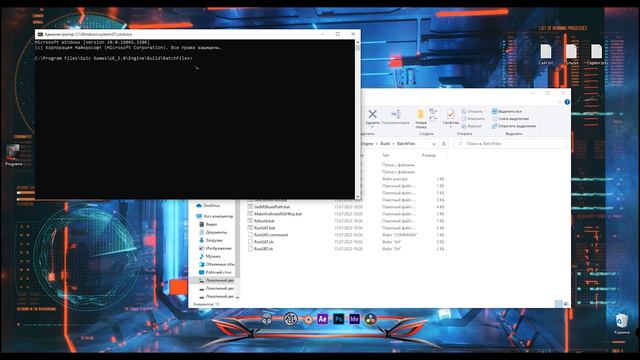Click the Delete (Удалить) X icon in Explorer

point(372,114)
